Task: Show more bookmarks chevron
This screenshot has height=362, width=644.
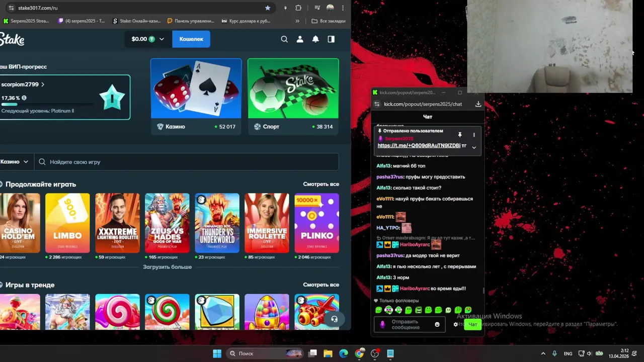Action: (297, 21)
